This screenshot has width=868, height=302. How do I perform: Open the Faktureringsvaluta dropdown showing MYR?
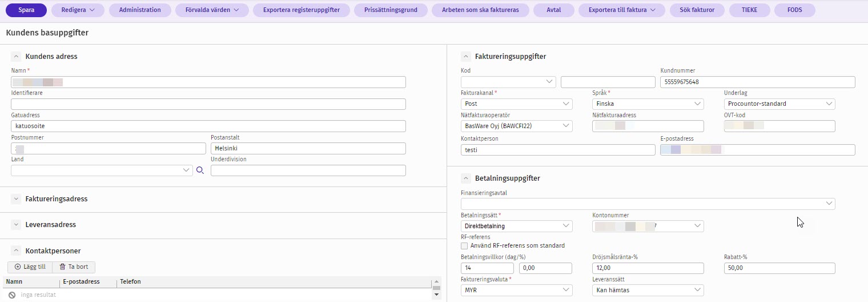pos(517,290)
